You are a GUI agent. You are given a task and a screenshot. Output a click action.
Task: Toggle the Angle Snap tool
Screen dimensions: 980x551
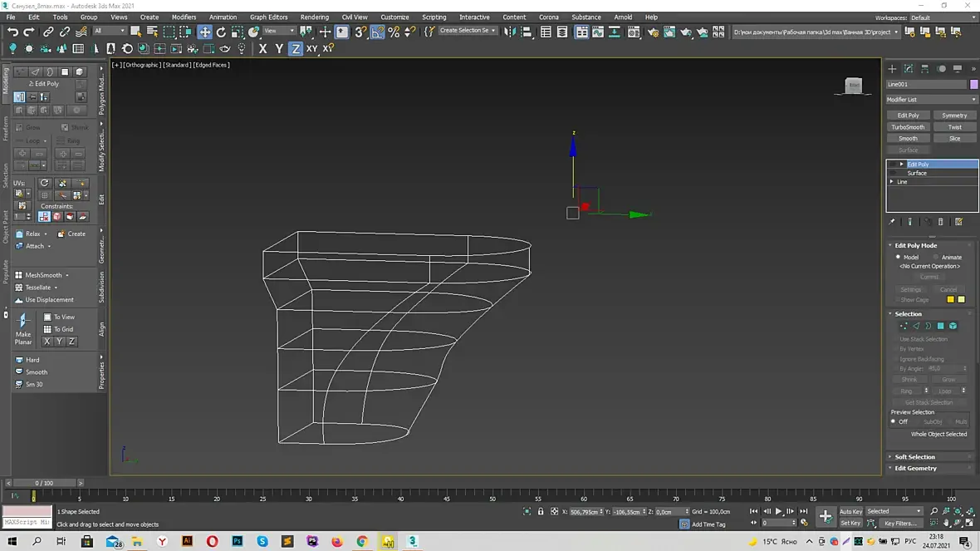click(377, 32)
